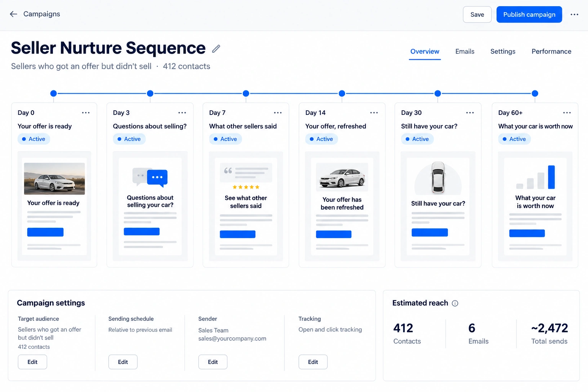Toggle the Active status on the Day 7 card
The height and width of the screenshot is (392, 588).
click(x=225, y=139)
